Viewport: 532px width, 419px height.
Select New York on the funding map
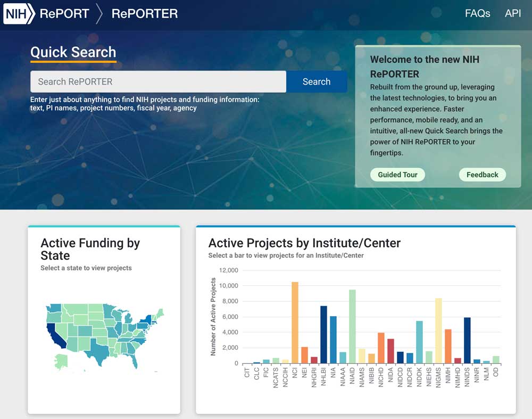point(146,320)
